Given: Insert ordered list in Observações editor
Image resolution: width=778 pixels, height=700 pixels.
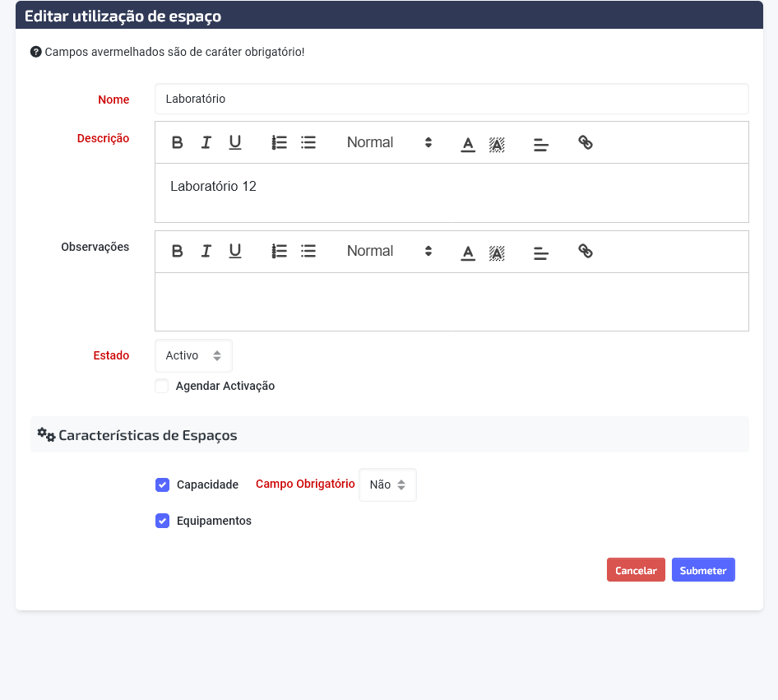Looking at the screenshot, I should coord(280,251).
